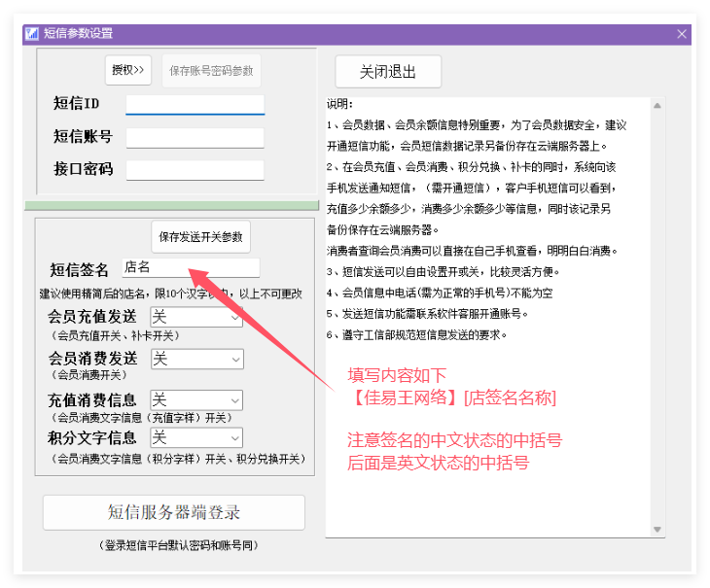Click the 短信服务器端登录 button
710x588 pixels.
pos(174,512)
